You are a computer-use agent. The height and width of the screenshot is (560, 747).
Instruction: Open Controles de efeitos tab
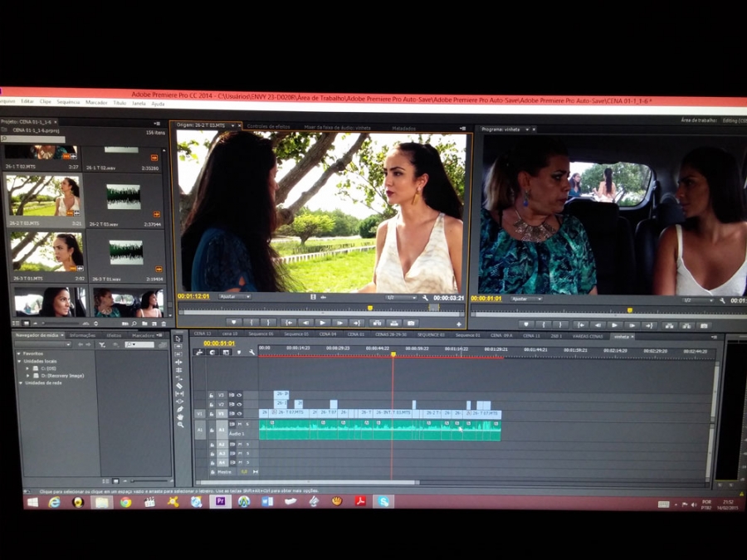coord(268,126)
